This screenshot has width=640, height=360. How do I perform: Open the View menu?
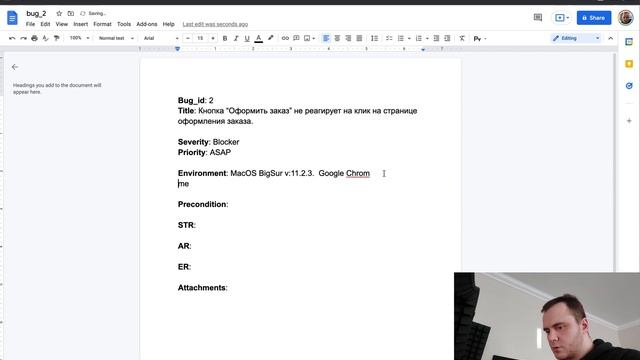(x=62, y=24)
